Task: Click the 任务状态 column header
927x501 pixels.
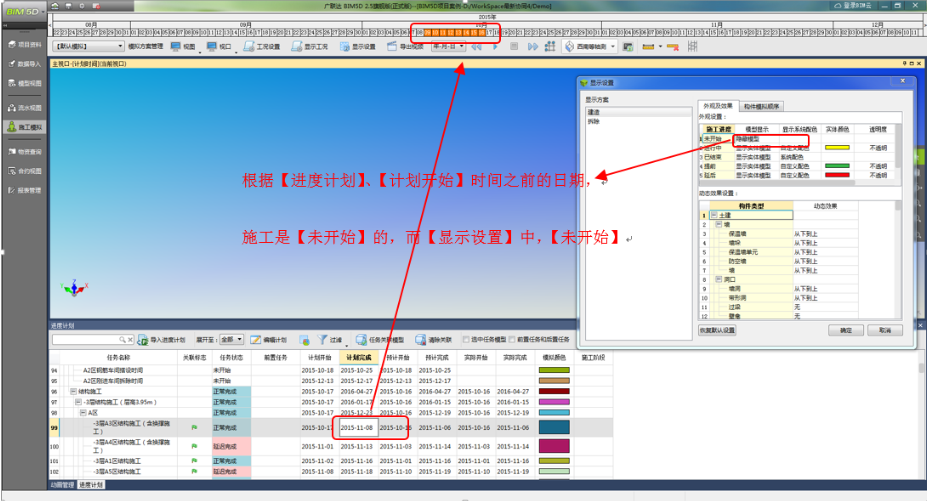Action: 231,357
